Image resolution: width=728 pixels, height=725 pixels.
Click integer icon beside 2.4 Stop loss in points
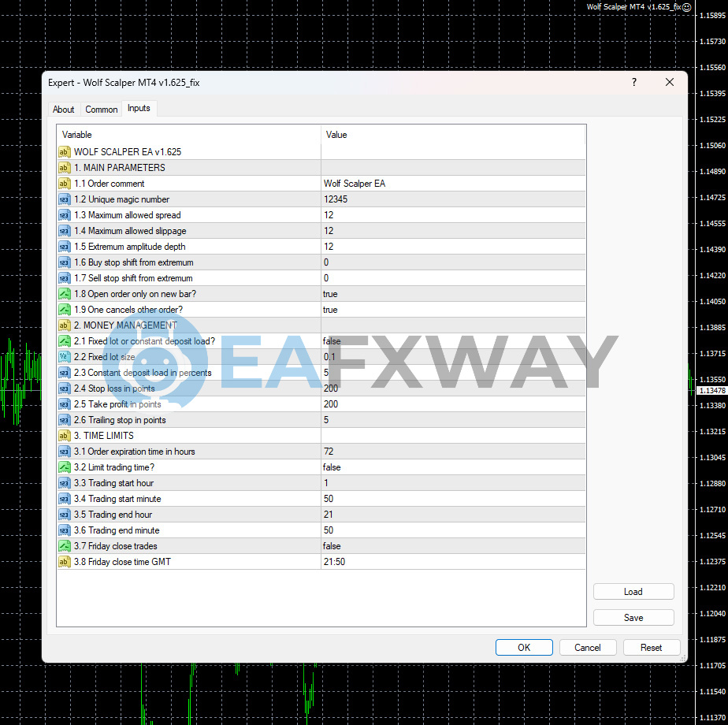coord(64,389)
